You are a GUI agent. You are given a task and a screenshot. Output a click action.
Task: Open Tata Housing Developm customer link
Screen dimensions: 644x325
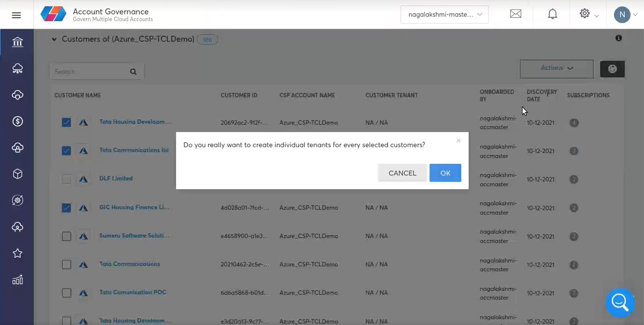coord(135,122)
